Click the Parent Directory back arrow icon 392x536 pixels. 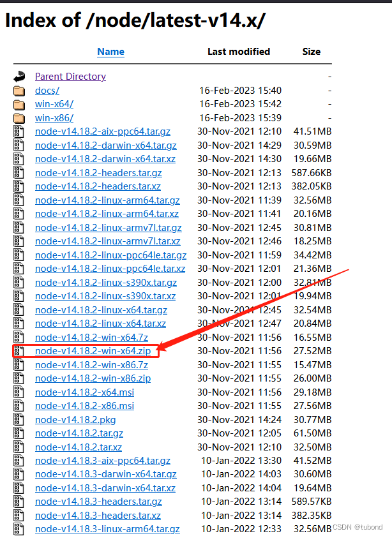click(19, 77)
